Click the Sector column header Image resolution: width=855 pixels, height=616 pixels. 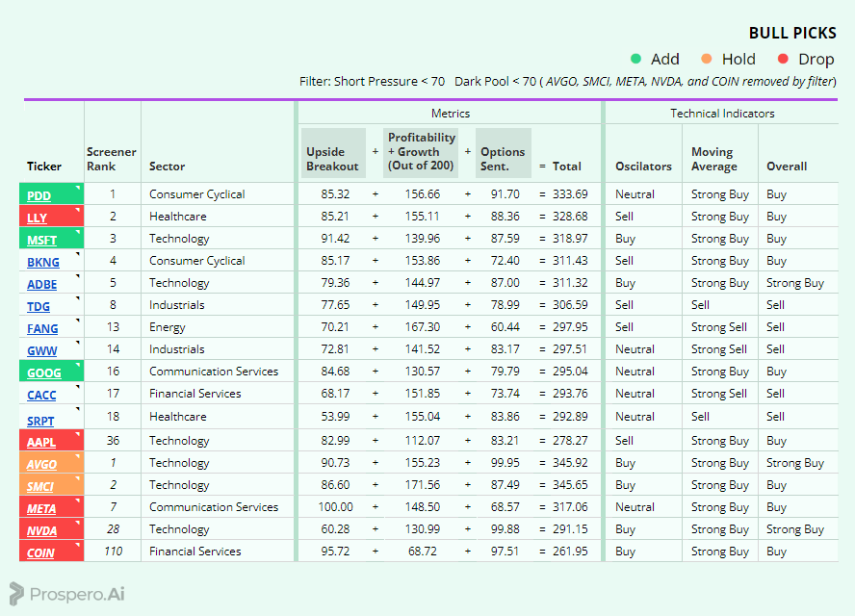[x=167, y=167]
